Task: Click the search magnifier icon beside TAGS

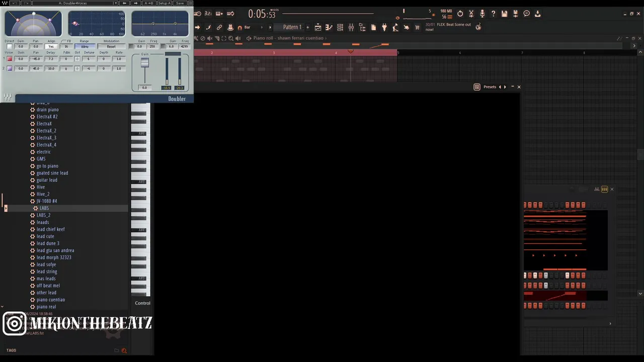Action: pos(124,350)
